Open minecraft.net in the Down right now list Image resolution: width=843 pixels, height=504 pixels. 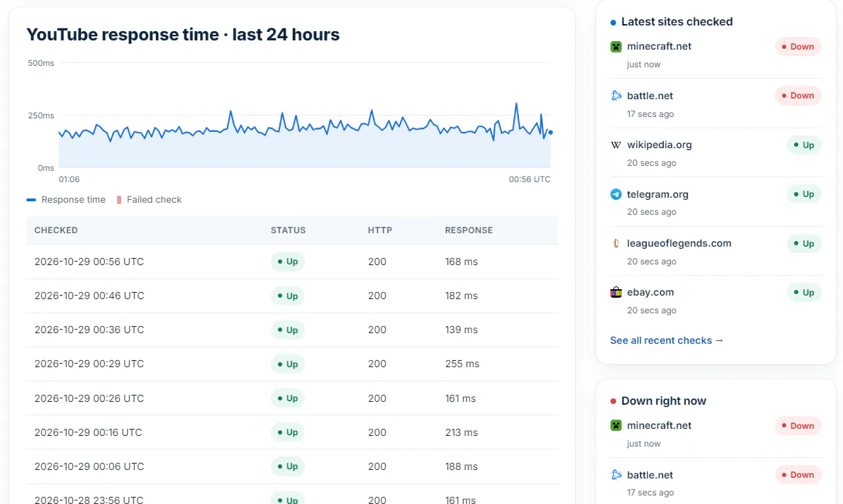click(x=659, y=425)
